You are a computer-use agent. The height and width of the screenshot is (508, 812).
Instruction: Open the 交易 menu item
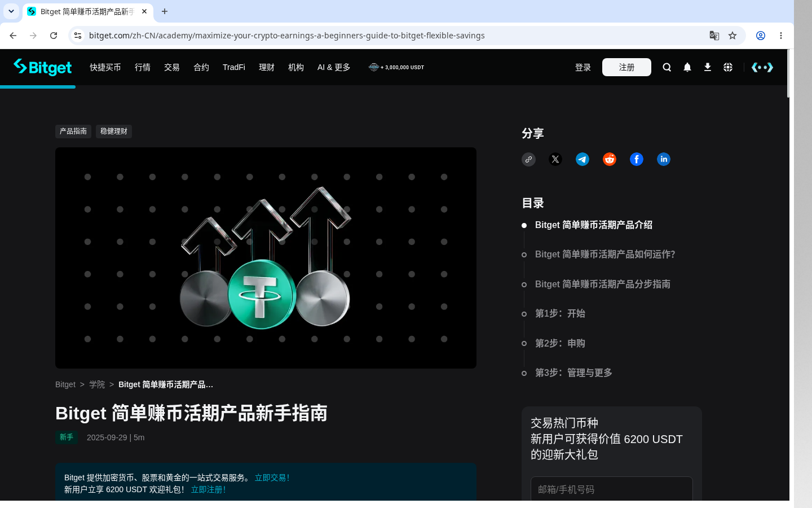(x=172, y=67)
